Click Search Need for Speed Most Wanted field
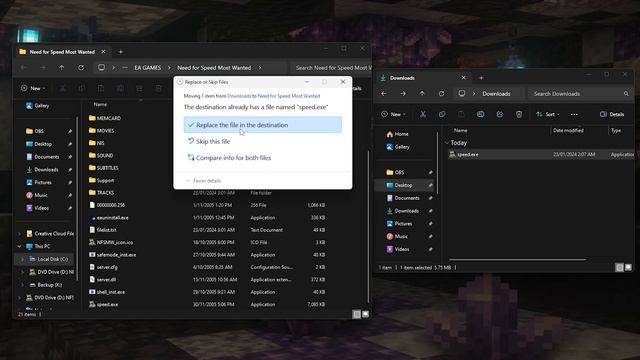The image size is (640, 360). (331, 68)
